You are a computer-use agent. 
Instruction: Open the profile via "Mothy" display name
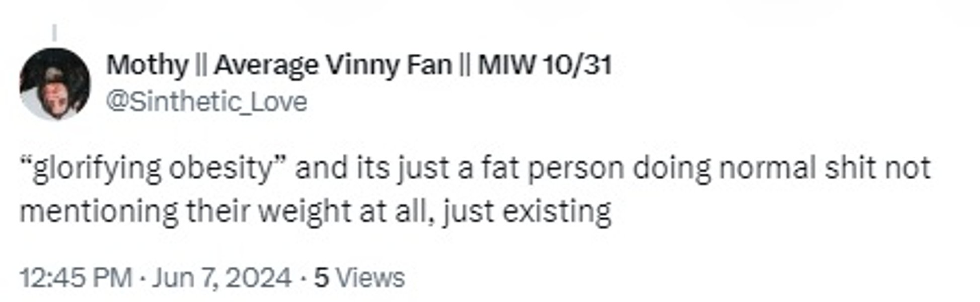(x=146, y=65)
